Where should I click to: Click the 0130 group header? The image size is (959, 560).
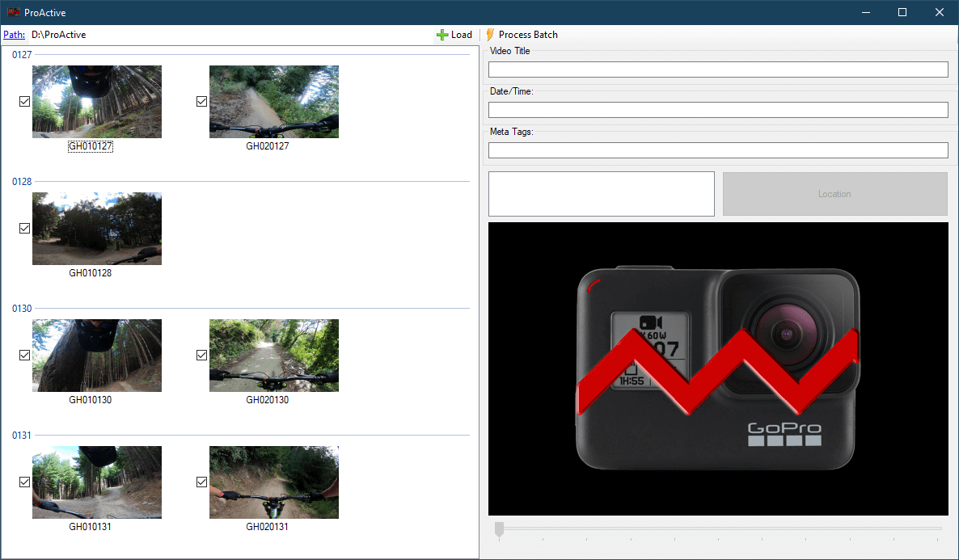pos(22,309)
